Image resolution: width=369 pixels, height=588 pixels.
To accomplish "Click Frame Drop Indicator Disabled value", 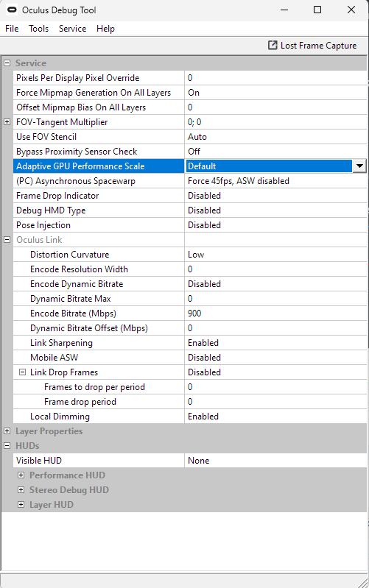I will point(275,195).
